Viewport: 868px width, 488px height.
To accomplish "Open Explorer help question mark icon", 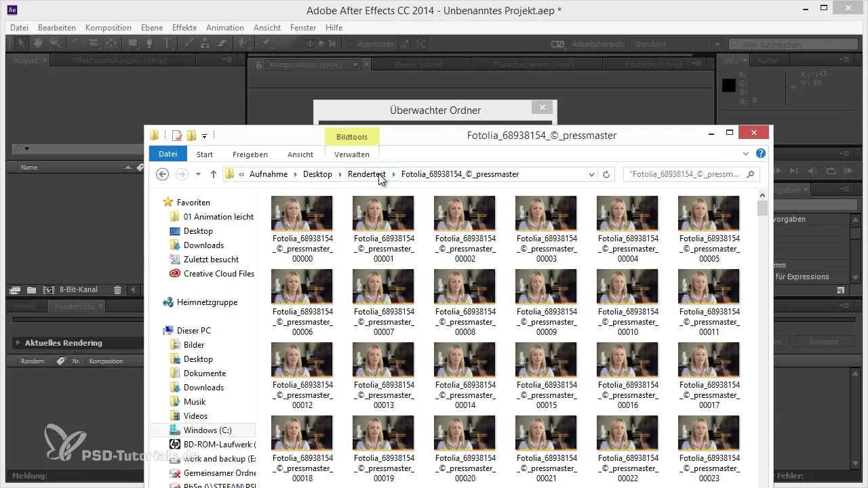I will coord(761,154).
